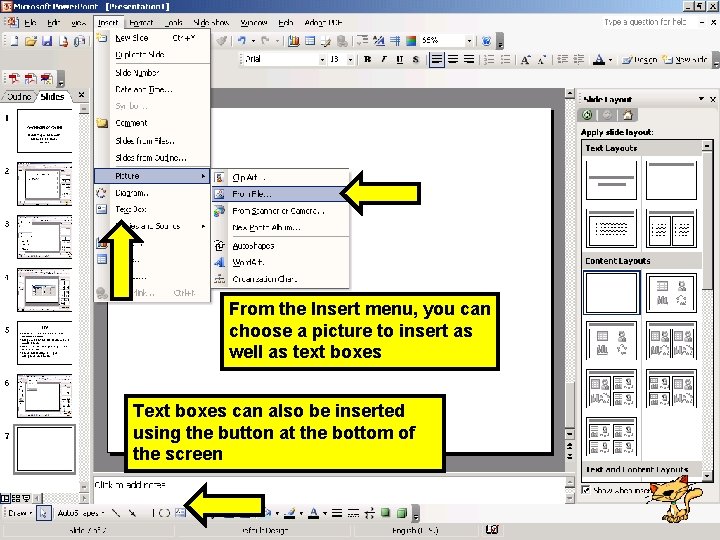Open the Slide Layout pane dropdown arrow

[x=701, y=99]
